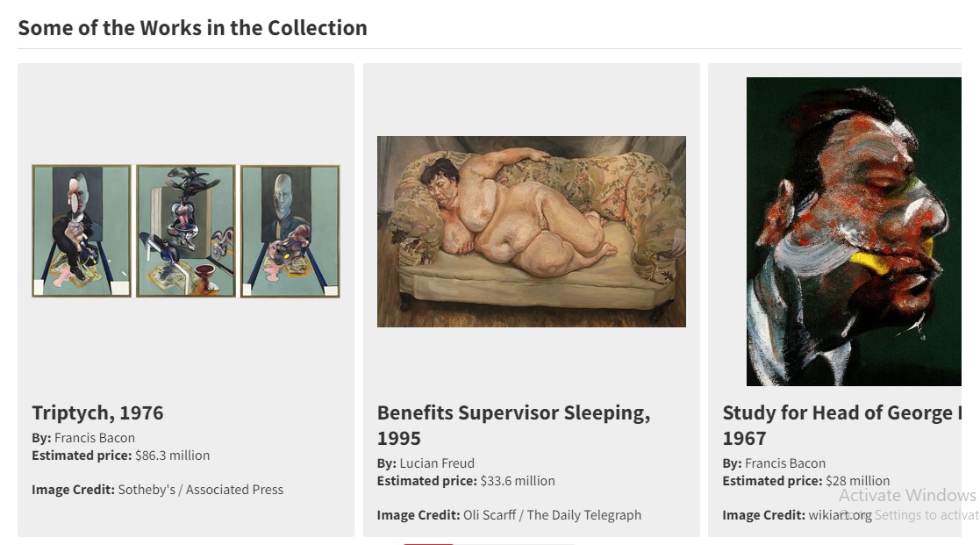Click the 'Activate Windows' watermark text
This screenshot has height=545, width=980.
click(x=907, y=495)
